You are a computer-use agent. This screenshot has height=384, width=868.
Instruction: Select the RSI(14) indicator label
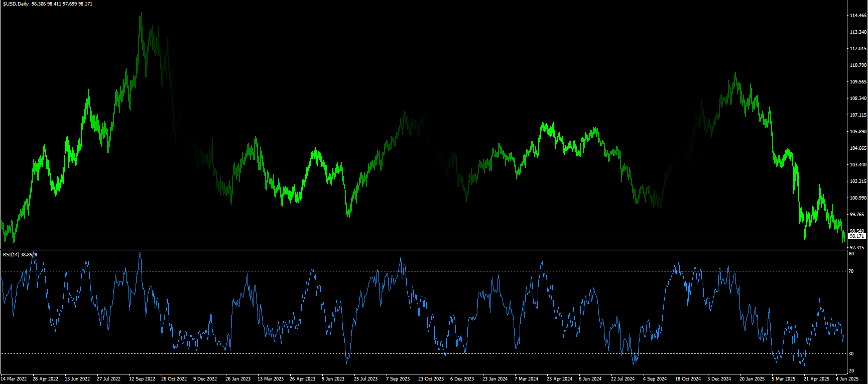(11, 255)
